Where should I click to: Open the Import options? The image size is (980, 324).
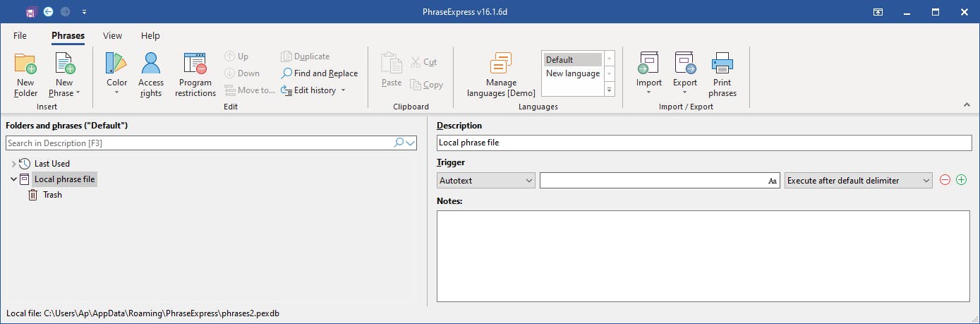click(x=648, y=65)
